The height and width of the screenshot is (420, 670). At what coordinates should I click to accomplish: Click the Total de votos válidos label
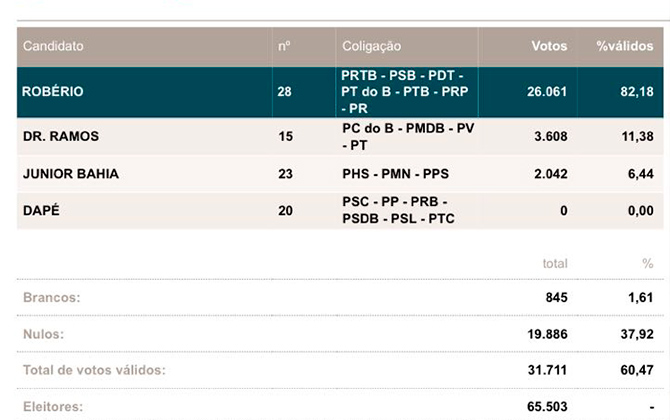pyautogui.click(x=94, y=370)
